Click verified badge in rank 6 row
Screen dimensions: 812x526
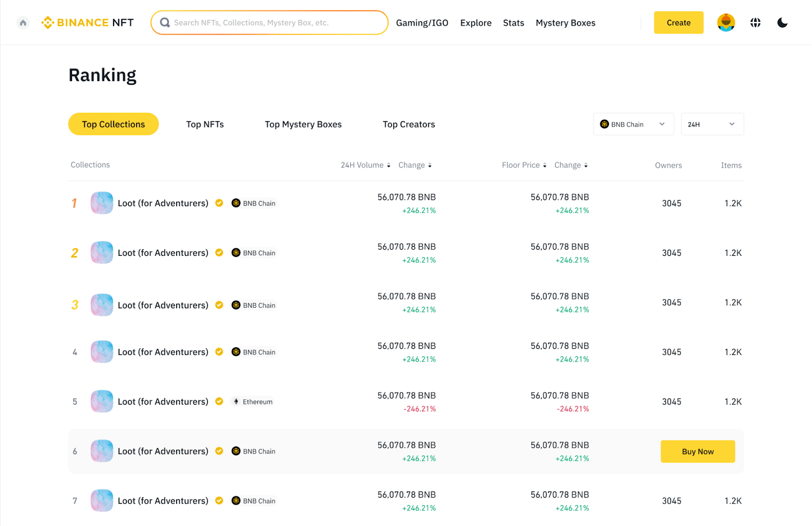tap(219, 451)
